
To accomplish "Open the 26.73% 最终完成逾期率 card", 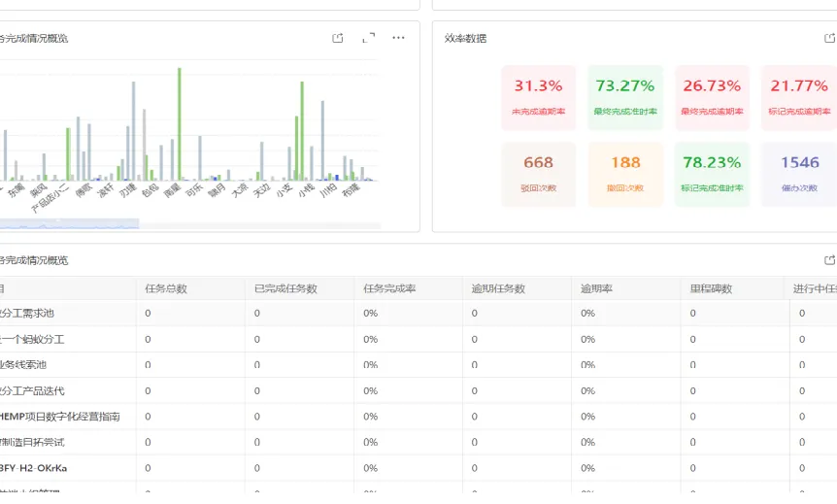I will point(712,98).
